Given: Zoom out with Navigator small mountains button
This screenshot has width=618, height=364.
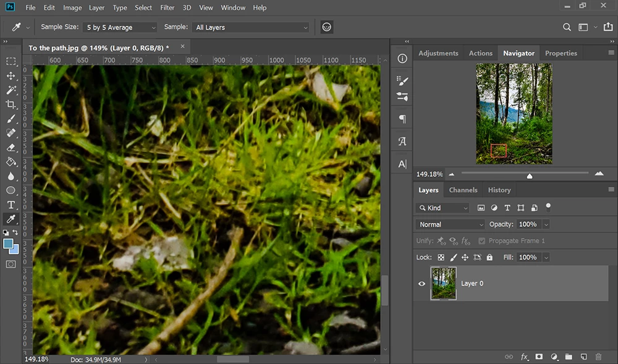Looking at the screenshot, I should 452,174.
